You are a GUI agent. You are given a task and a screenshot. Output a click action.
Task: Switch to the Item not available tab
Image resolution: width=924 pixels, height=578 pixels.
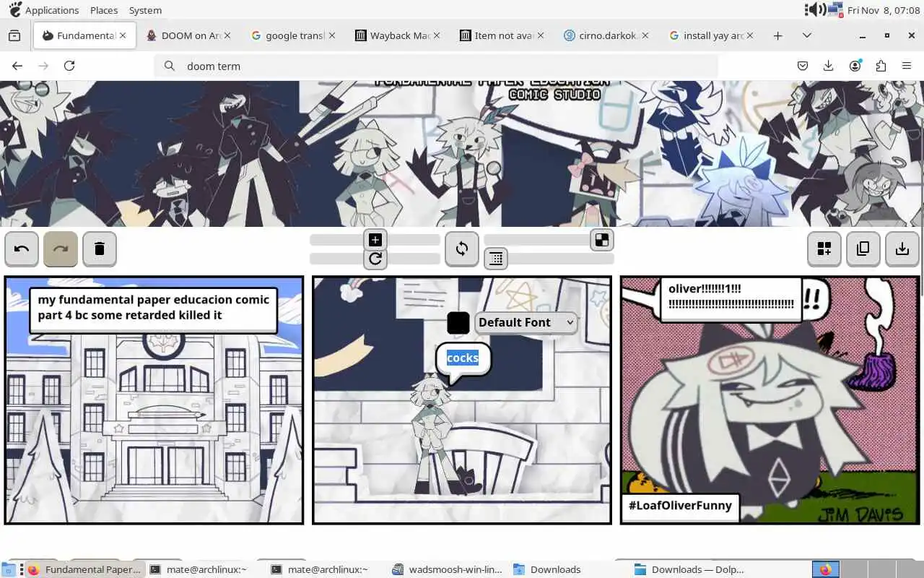(x=502, y=35)
